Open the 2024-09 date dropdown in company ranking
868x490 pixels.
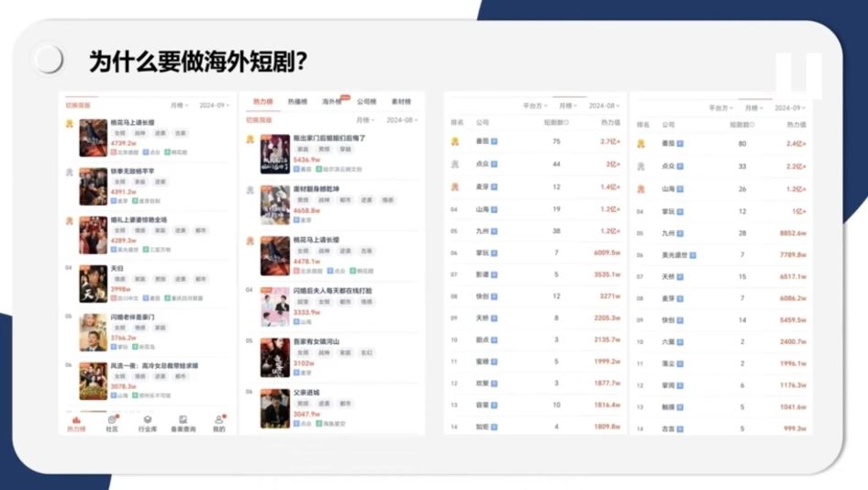790,108
